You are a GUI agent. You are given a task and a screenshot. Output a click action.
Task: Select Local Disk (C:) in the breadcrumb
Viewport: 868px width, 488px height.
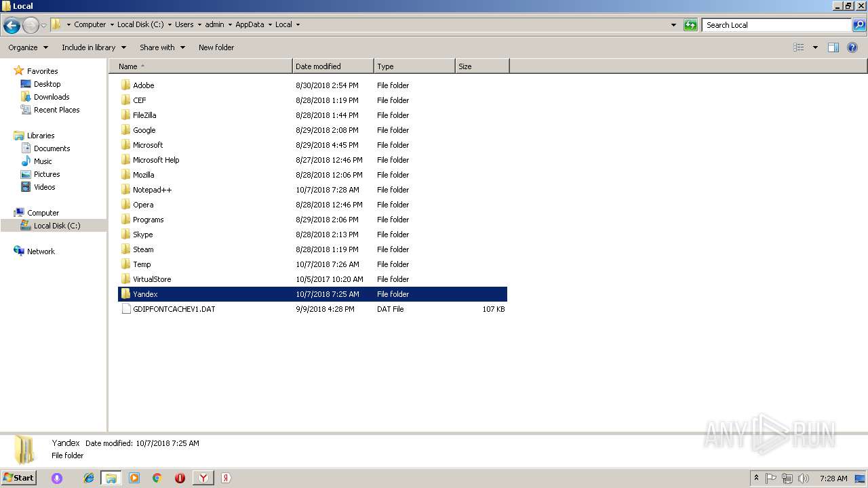pyautogui.click(x=140, y=24)
